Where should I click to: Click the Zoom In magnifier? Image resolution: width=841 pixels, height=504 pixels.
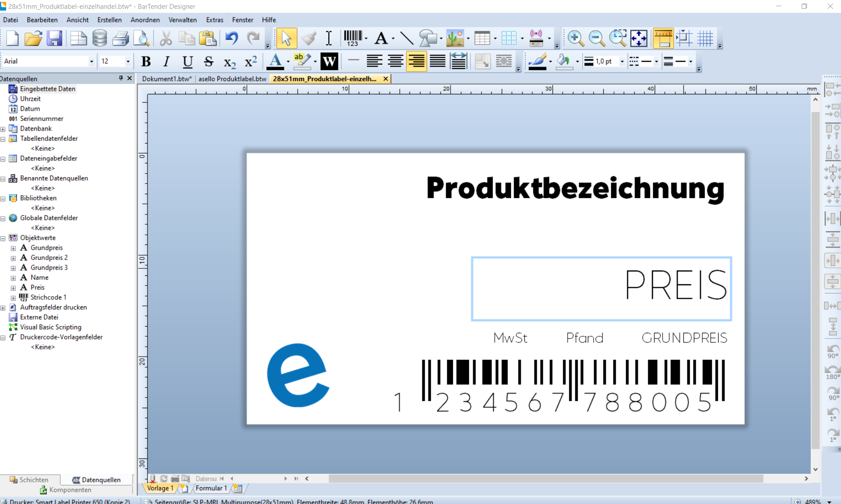click(575, 38)
